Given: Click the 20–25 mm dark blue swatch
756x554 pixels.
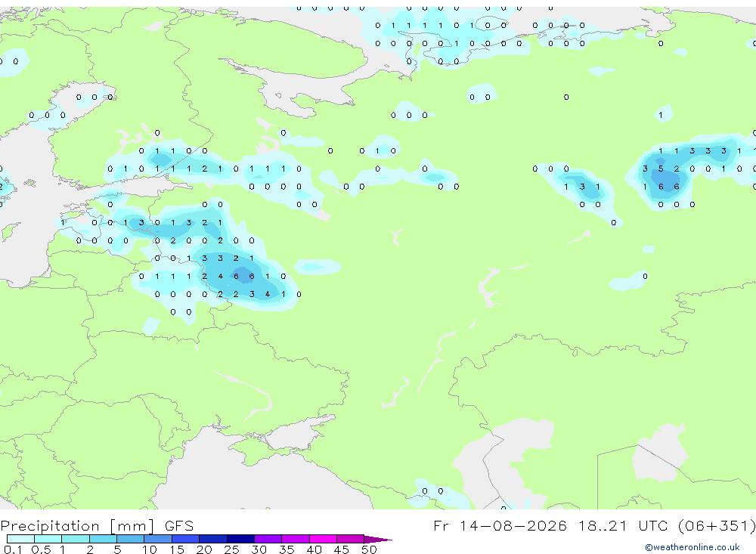Looking at the screenshot, I should (213, 539).
